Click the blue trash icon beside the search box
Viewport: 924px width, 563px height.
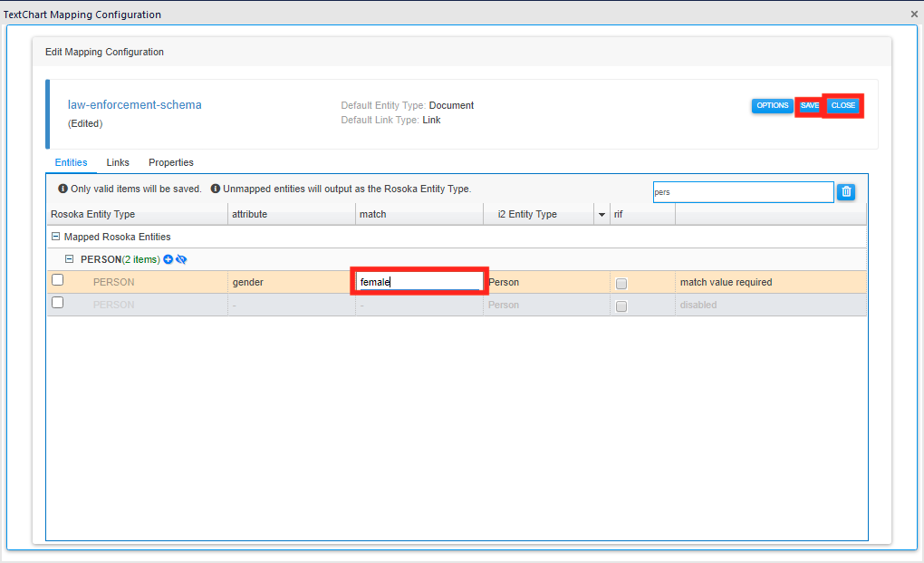coord(846,191)
